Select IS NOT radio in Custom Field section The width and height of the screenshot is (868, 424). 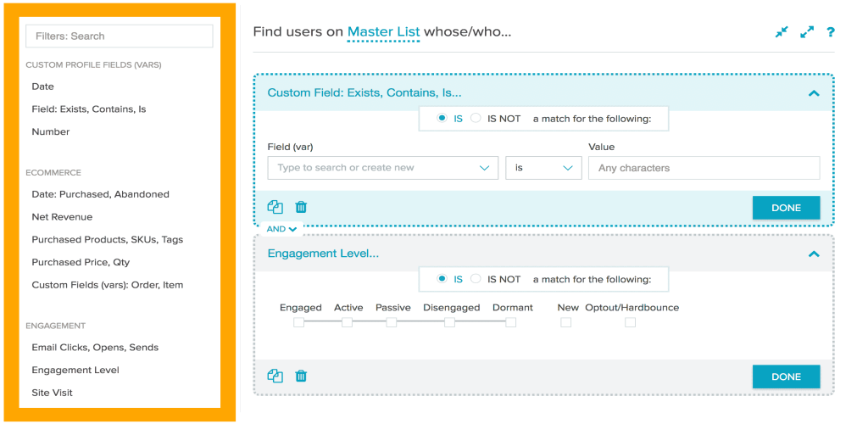click(x=476, y=119)
